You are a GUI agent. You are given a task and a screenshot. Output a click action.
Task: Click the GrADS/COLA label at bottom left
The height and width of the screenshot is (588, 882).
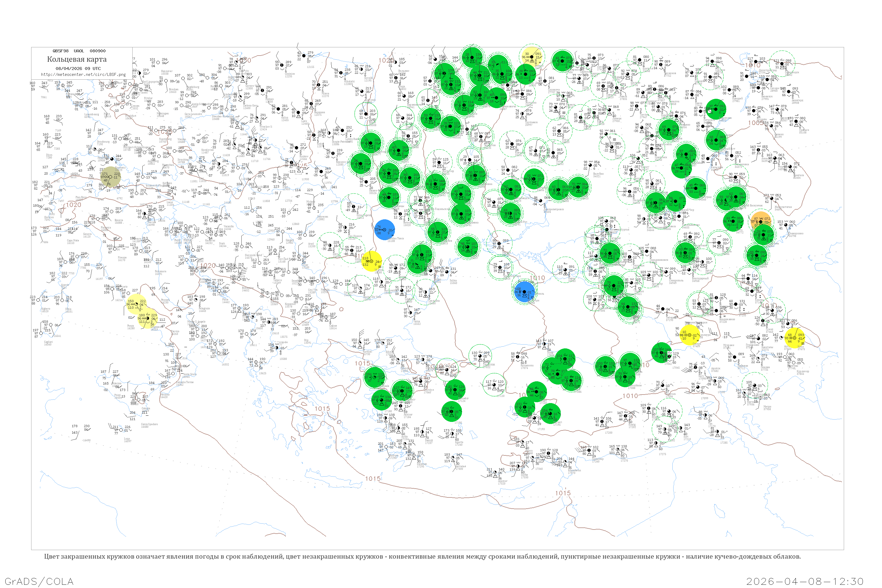tap(39, 581)
